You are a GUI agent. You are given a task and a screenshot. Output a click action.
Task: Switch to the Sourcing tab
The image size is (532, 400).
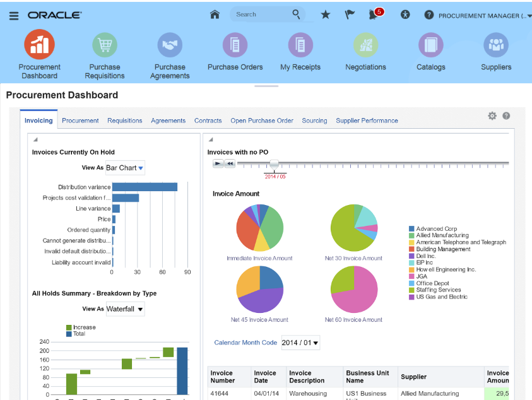[314, 121]
